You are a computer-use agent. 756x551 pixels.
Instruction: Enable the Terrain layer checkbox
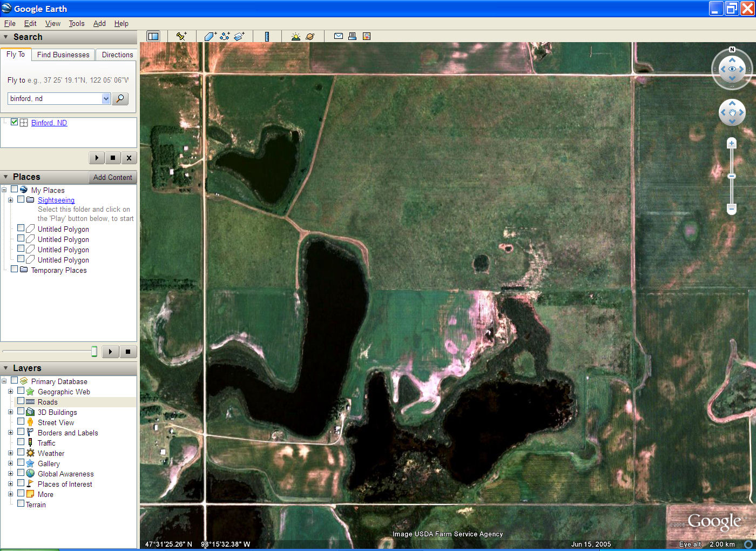(21, 504)
